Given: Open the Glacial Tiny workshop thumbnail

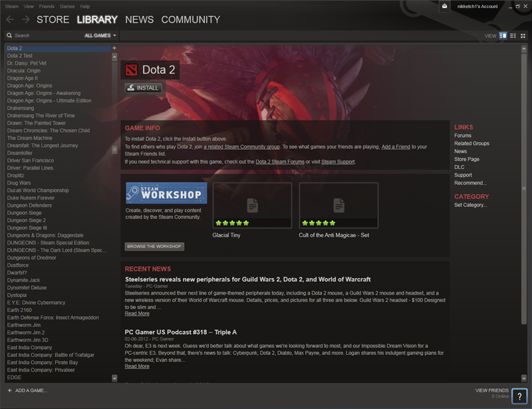Looking at the screenshot, I should click(252, 205).
